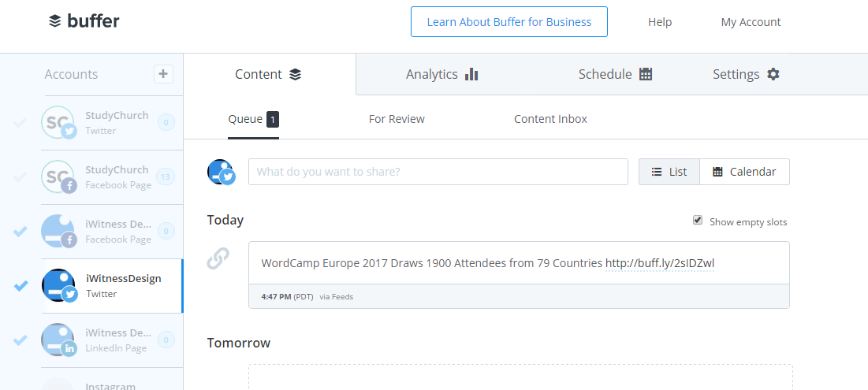Open the Schedule tab
868x390 pixels.
pyautogui.click(x=615, y=74)
